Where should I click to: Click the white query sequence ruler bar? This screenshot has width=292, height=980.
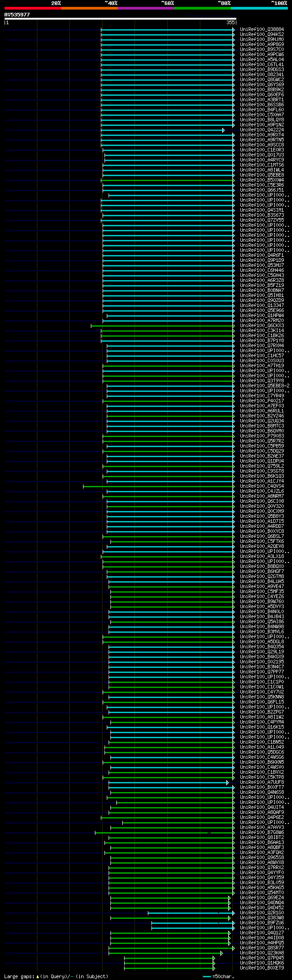point(120,19)
